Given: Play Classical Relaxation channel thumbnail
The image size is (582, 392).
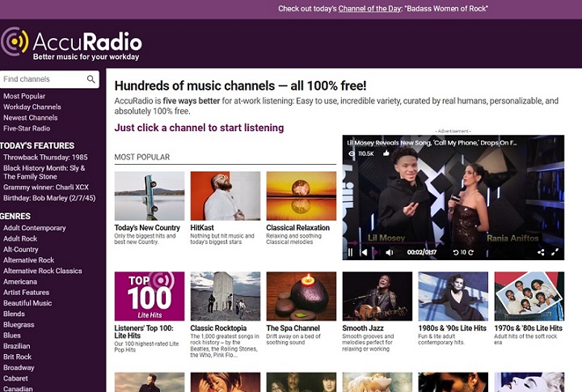Looking at the screenshot, I should click(301, 196).
